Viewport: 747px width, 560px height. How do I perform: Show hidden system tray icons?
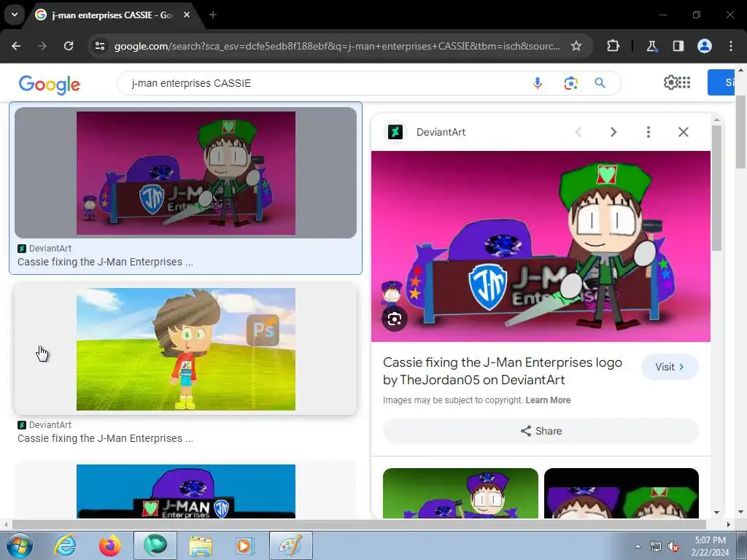[x=638, y=546]
